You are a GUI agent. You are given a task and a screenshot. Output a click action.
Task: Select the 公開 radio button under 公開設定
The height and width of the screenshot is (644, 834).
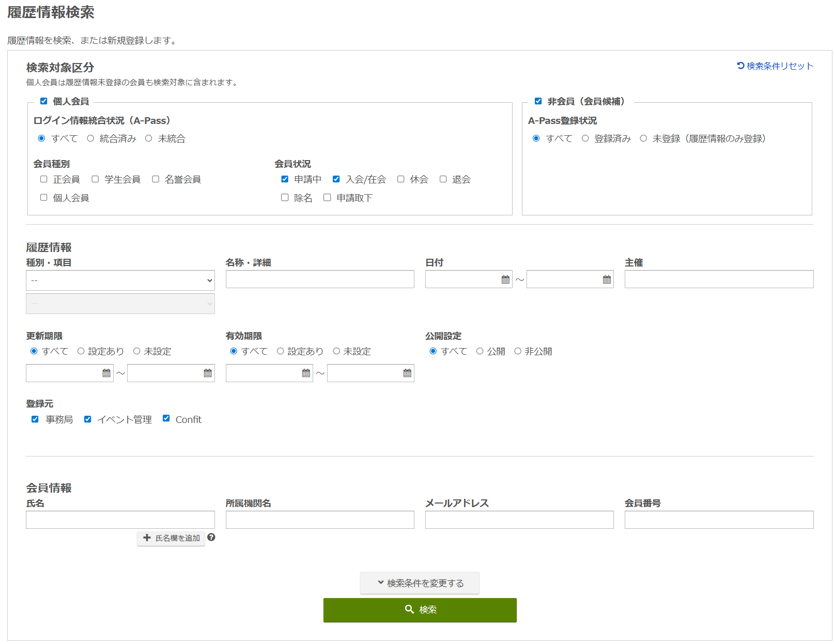coord(481,351)
